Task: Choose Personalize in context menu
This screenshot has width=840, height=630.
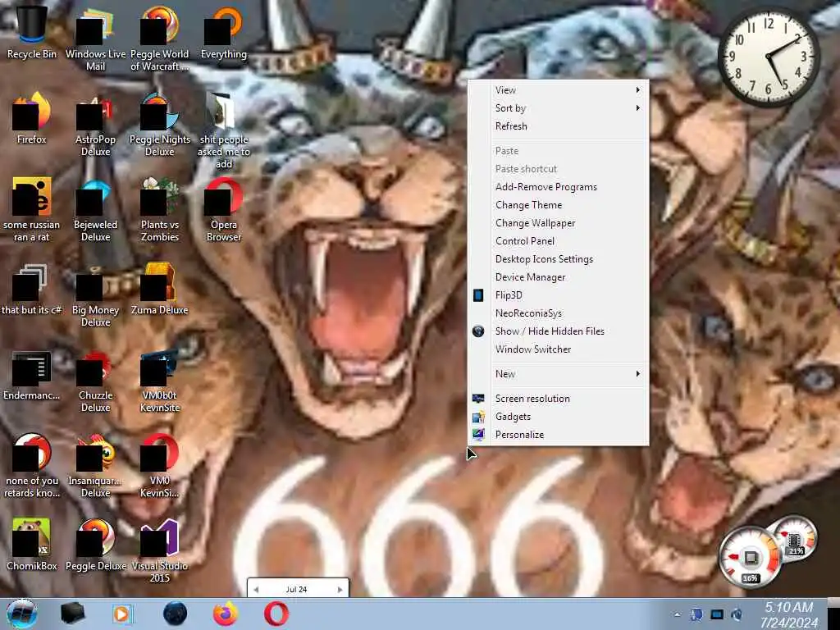Action: 558,435
